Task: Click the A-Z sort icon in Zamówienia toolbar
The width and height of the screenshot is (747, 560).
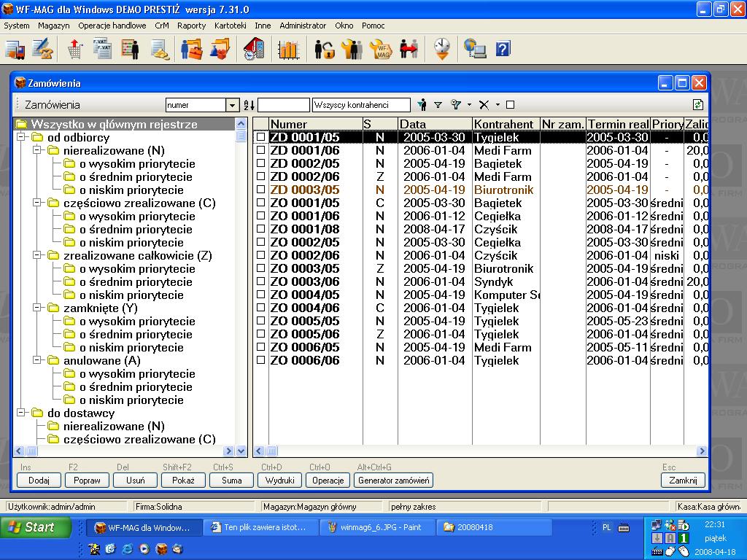Action: [249, 105]
